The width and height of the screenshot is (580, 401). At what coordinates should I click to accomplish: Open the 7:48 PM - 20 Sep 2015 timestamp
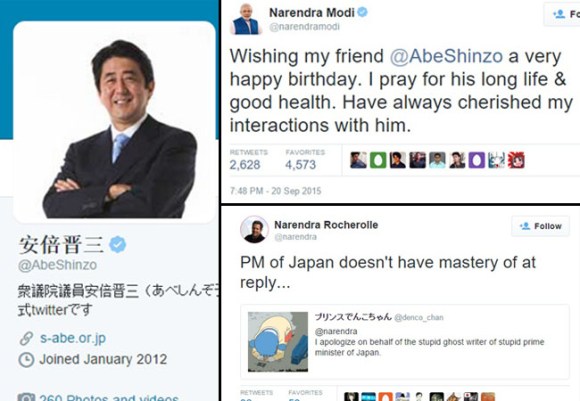pyautogui.click(x=276, y=191)
